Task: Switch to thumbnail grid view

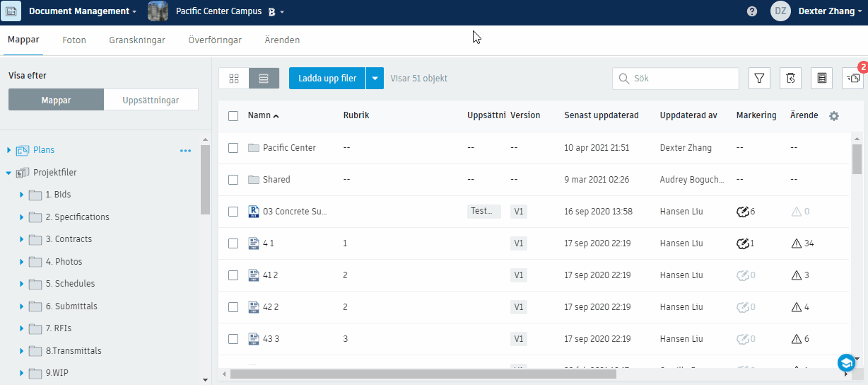Action: coord(234,79)
